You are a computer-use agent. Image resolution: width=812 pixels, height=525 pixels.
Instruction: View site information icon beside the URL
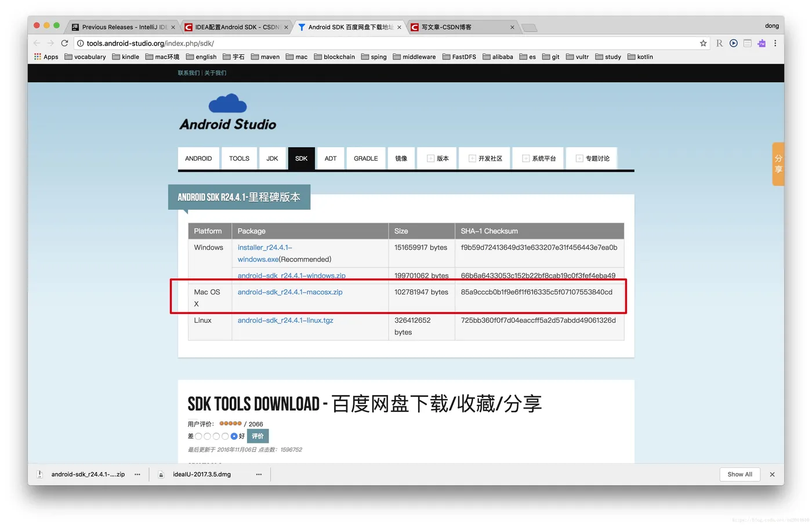pos(81,43)
